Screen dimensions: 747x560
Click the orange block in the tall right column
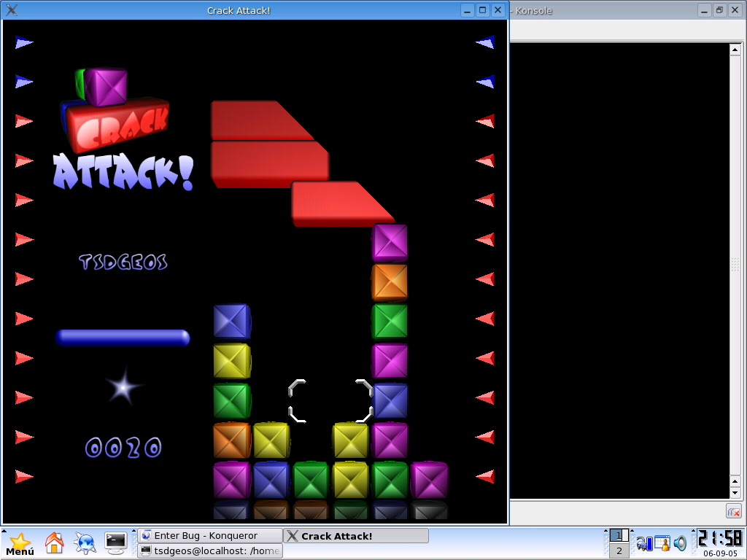tap(390, 282)
